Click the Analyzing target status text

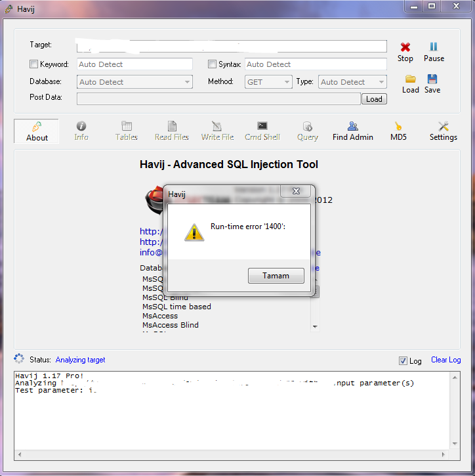point(81,360)
